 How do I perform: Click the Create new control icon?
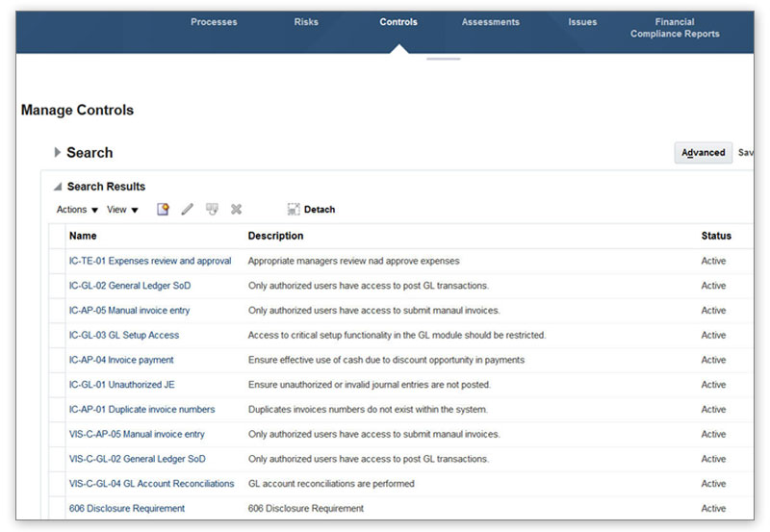163,209
